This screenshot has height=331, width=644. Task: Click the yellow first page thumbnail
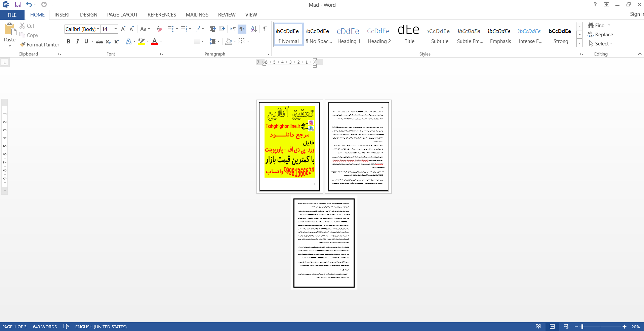coord(290,147)
